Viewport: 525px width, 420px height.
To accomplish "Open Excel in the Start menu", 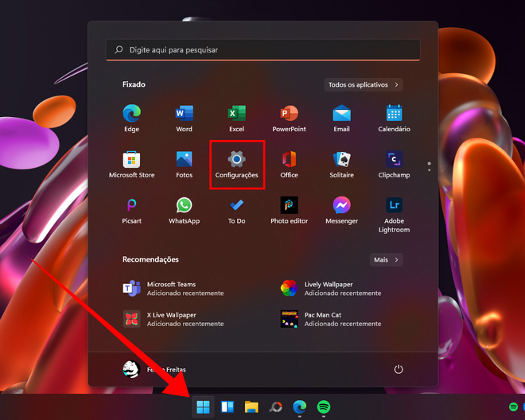I will coord(237,118).
